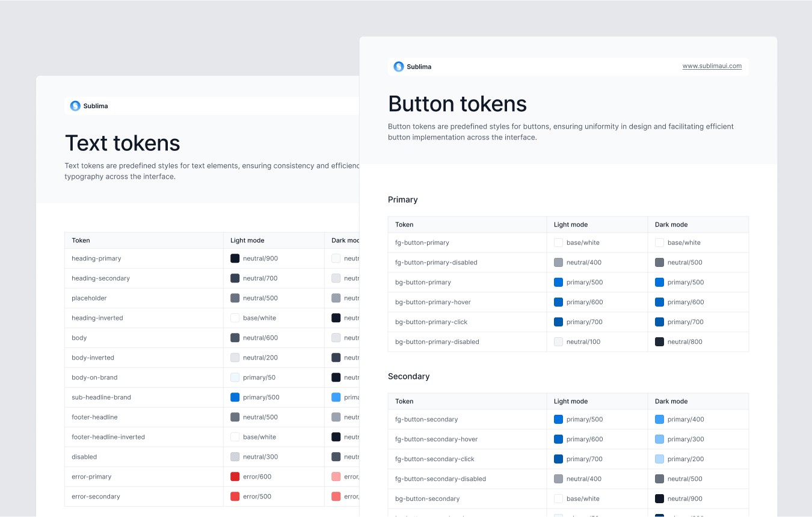Image resolution: width=812 pixels, height=517 pixels.
Task: Click the Sublima logo on Text tokens page
Action: (89, 106)
